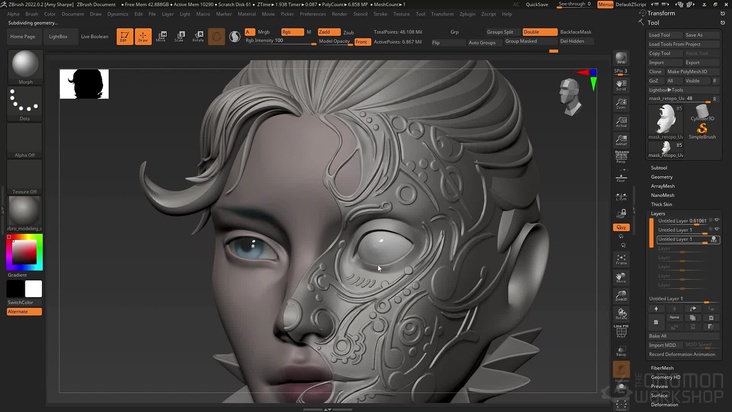Click the Floor grid icon
The height and width of the screenshot is (412, 732).
621,178
